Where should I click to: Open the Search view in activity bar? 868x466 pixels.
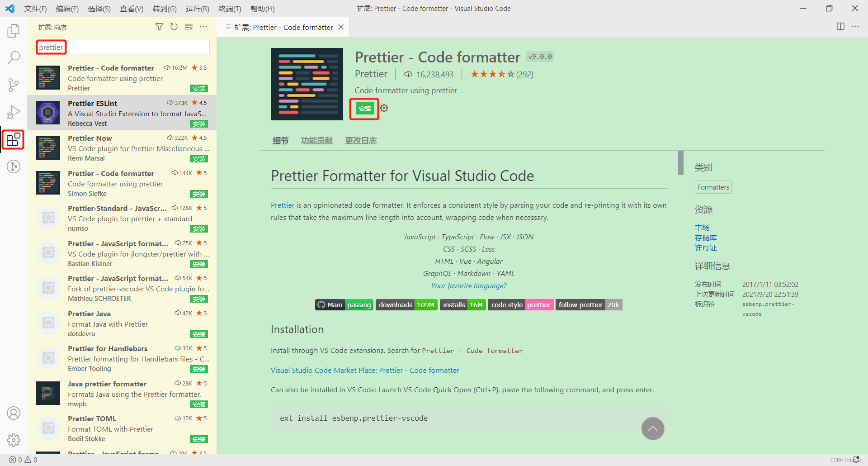pyautogui.click(x=14, y=57)
